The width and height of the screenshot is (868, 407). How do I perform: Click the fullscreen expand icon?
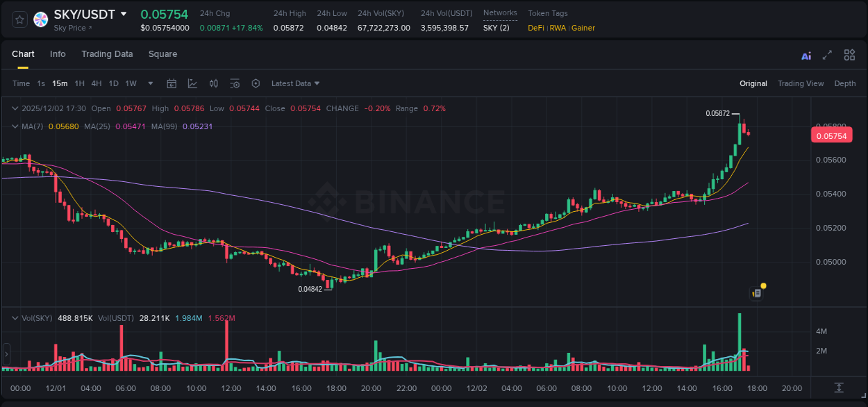point(826,54)
